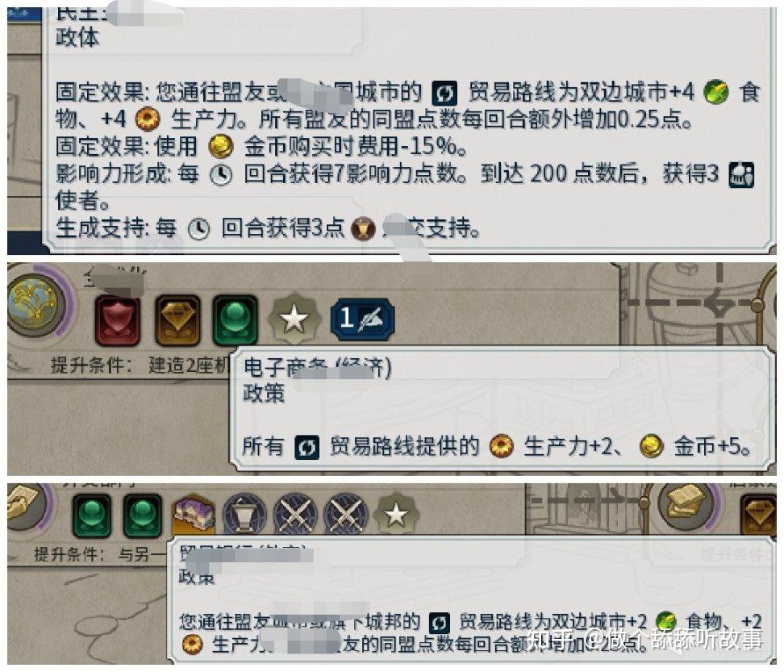Click the diplomatic favor icon after 回合获得3点

(363, 229)
